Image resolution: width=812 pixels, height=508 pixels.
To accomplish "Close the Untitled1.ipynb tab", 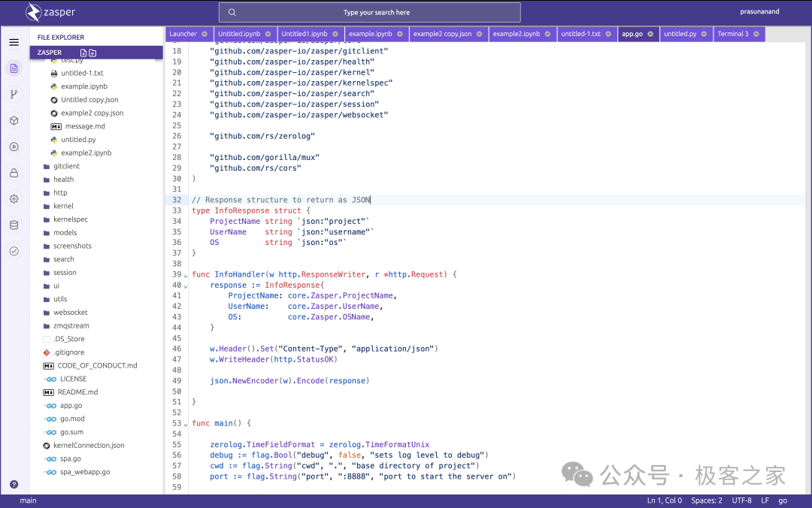I will point(335,34).
